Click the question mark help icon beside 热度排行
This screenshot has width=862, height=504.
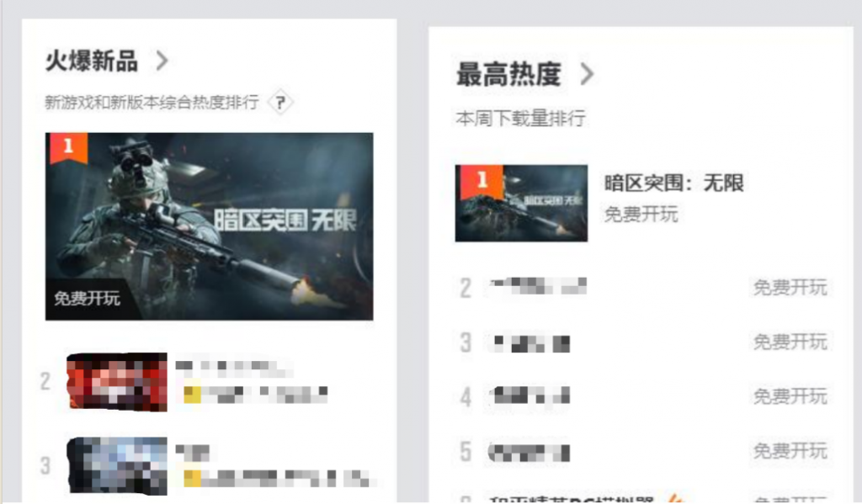coord(280,102)
